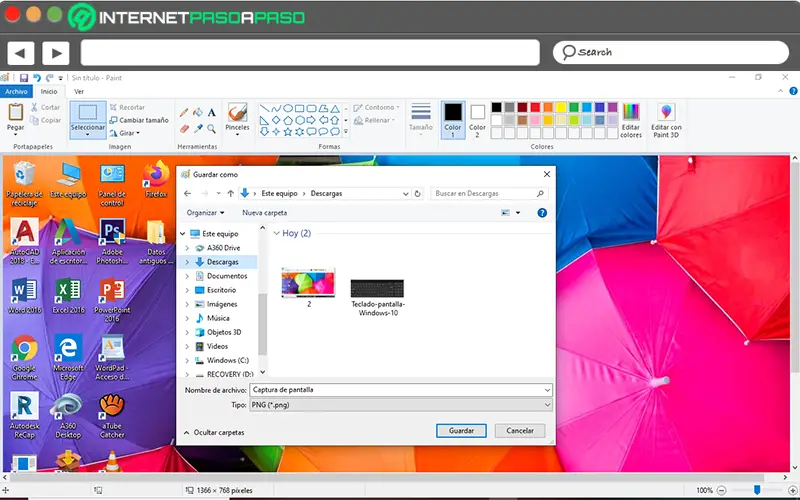Click the Recortar crop tool

128,107
